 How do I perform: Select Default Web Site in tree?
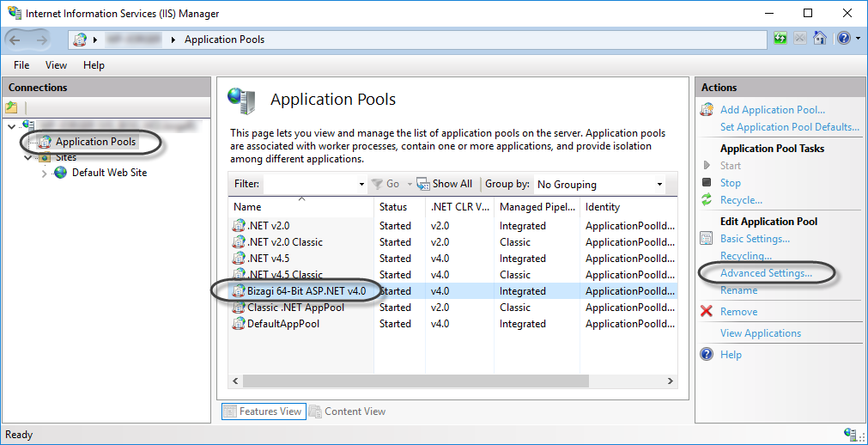tap(110, 173)
